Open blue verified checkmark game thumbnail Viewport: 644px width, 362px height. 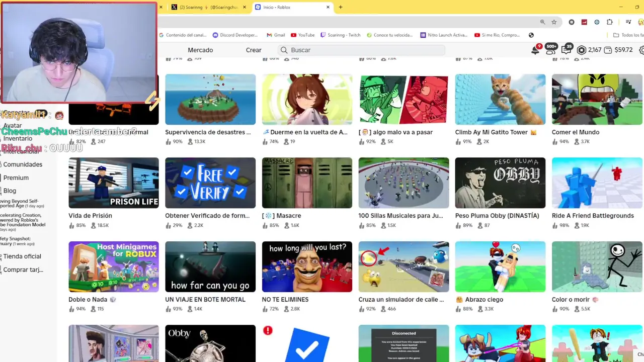[307, 343]
